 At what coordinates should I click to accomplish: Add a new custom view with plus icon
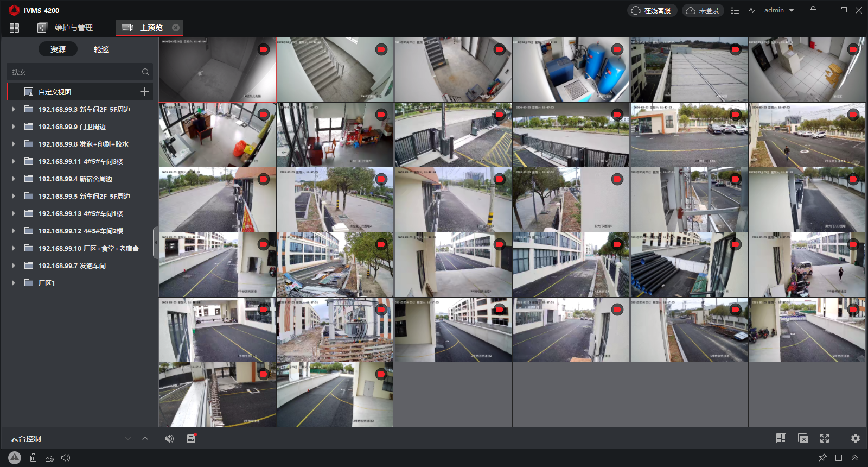(144, 92)
